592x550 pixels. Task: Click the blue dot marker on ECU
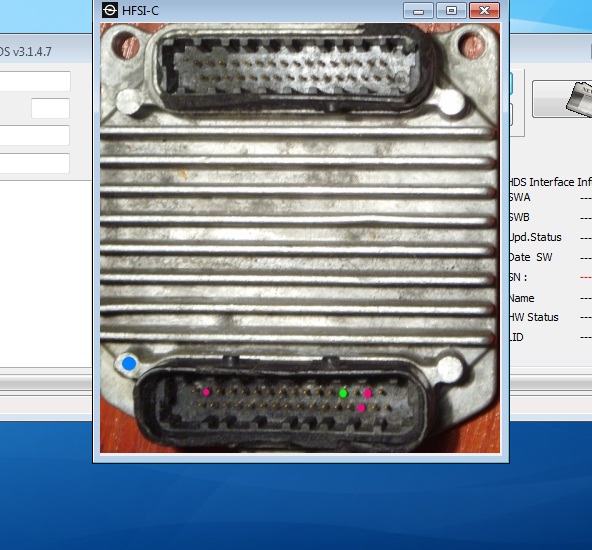pos(129,364)
